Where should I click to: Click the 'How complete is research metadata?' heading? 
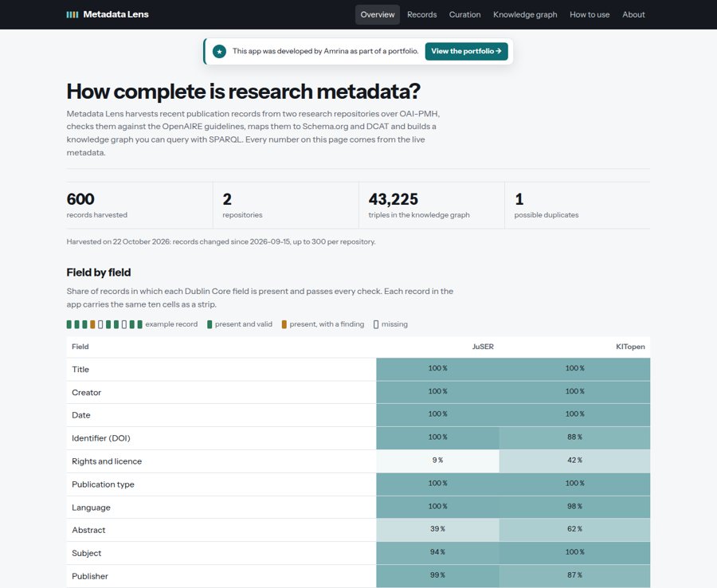click(243, 92)
